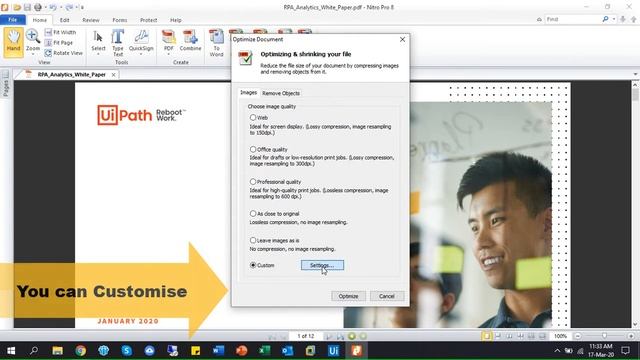Click the Windows Start button
Screen dimensions: 640x360
click(x=11, y=351)
